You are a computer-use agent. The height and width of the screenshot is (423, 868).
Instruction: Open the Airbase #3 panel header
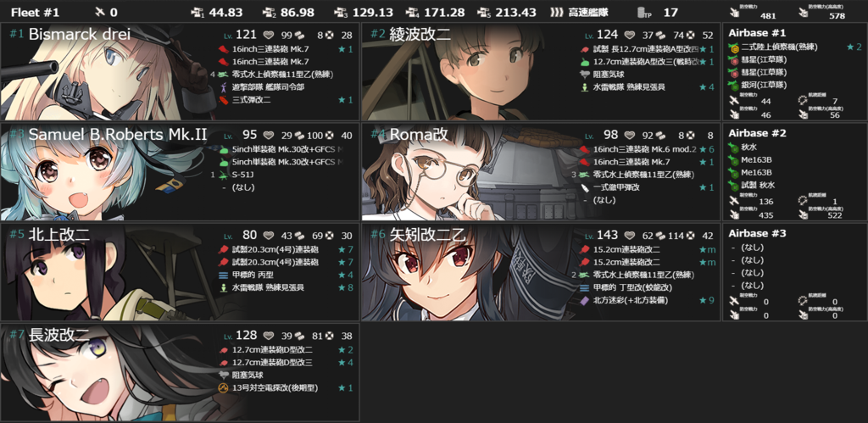point(749,234)
